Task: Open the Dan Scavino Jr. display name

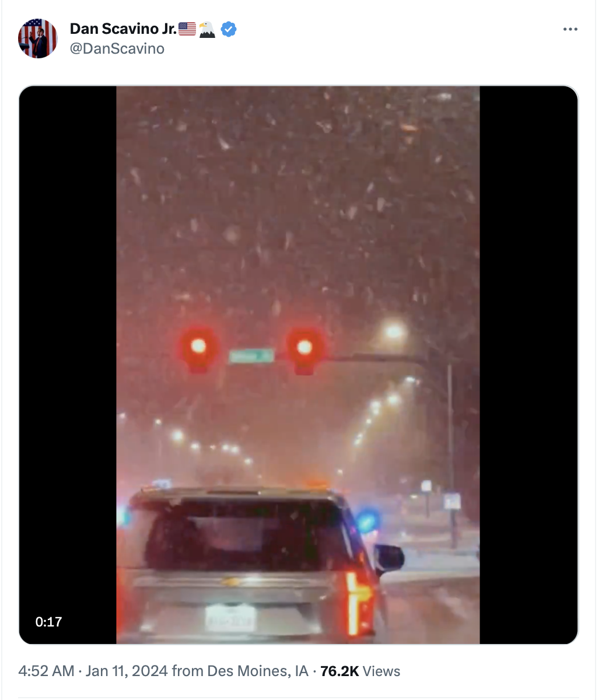Action: [123, 29]
